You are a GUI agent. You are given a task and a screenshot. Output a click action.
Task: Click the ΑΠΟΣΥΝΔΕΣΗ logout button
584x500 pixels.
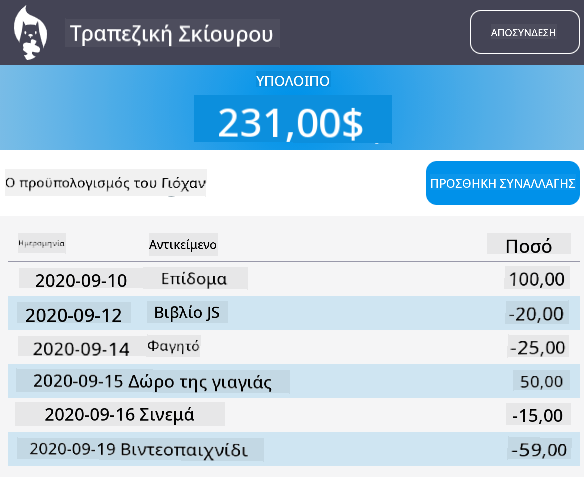(x=524, y=32)
